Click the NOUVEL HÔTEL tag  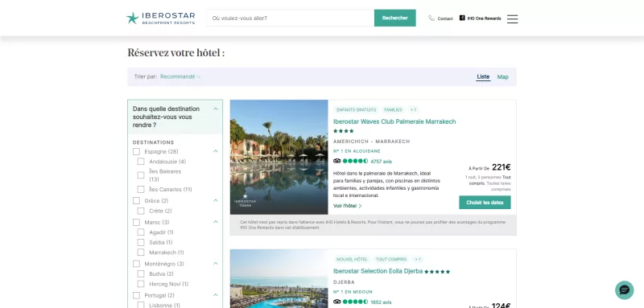352,259
